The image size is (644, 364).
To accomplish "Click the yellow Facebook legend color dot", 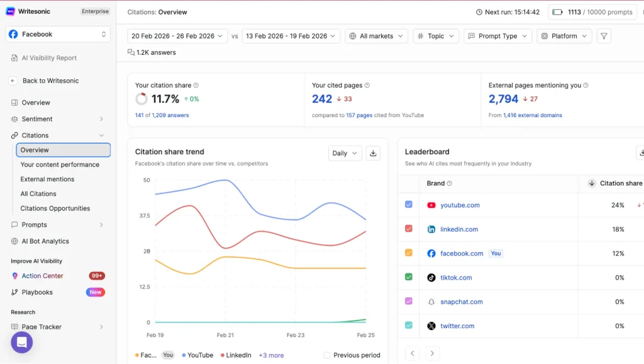I will tap(137, 355).
